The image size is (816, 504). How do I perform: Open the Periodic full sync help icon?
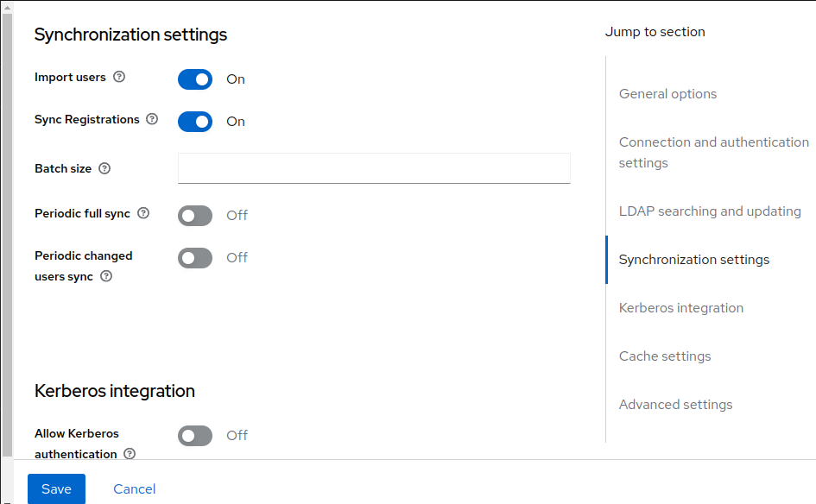click(142, 213)
